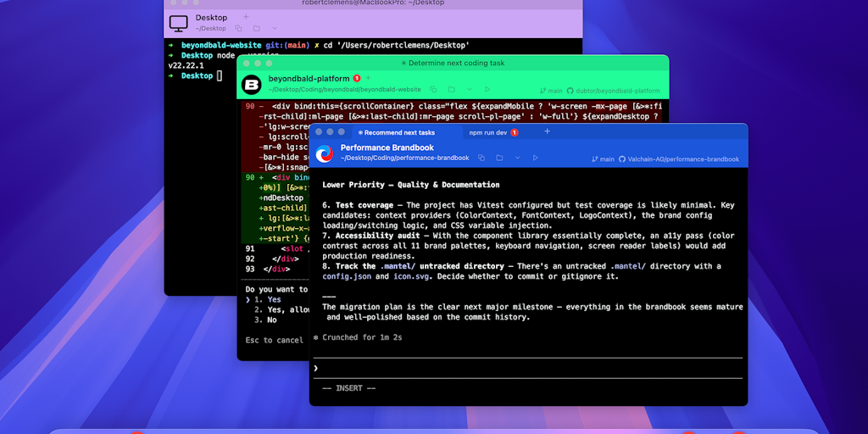Click the run play icon in beyondbald-platform
868x434 pixels.
(x=487, y=89)
